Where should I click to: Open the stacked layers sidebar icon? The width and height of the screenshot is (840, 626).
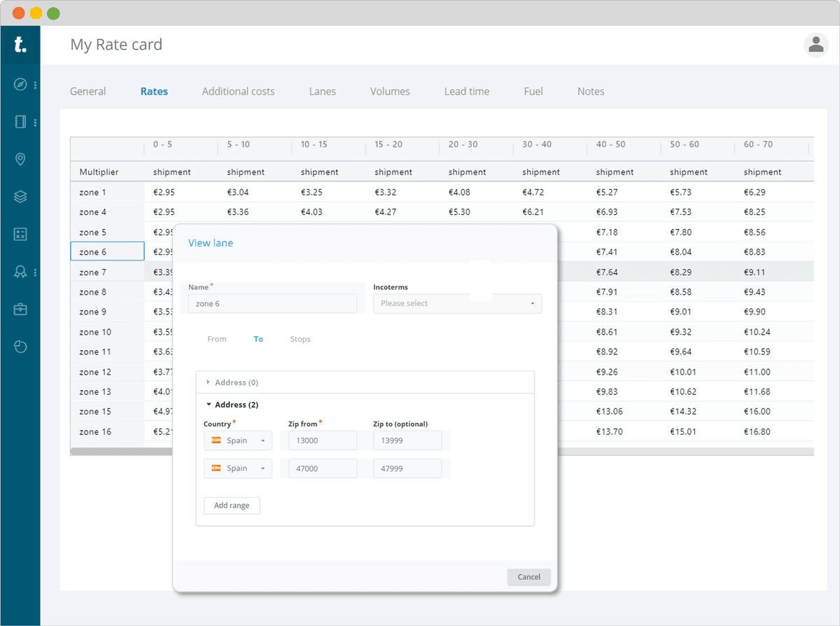click(x=20, y=197)
